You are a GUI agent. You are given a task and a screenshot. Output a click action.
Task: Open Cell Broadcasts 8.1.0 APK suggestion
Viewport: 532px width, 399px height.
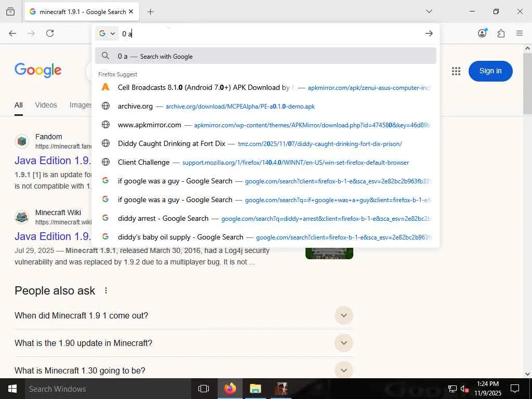[x=265, y=87]
